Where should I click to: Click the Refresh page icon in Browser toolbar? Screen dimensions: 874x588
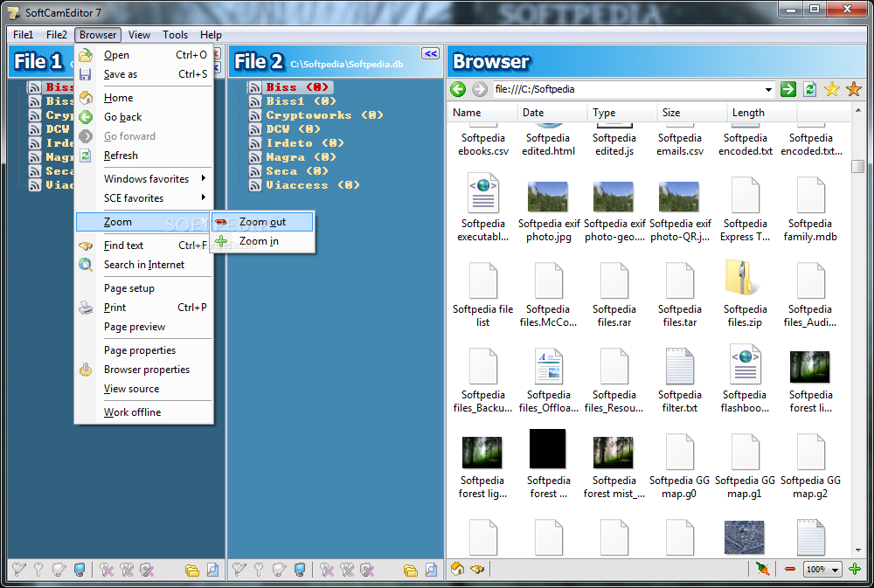point(810,89)
